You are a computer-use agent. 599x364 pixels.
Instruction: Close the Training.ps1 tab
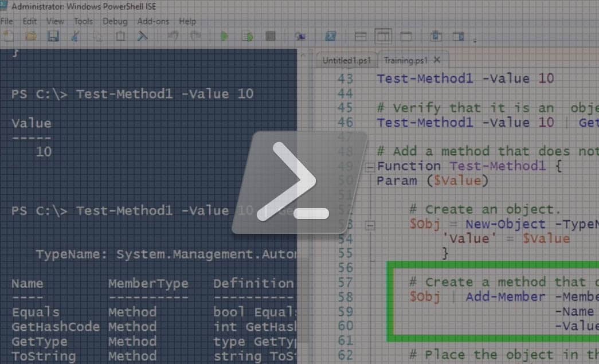point(437,60)
